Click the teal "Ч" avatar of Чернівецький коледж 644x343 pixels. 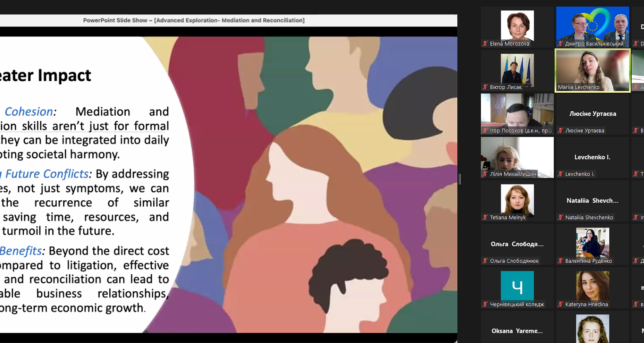click(x=517, y=285)
